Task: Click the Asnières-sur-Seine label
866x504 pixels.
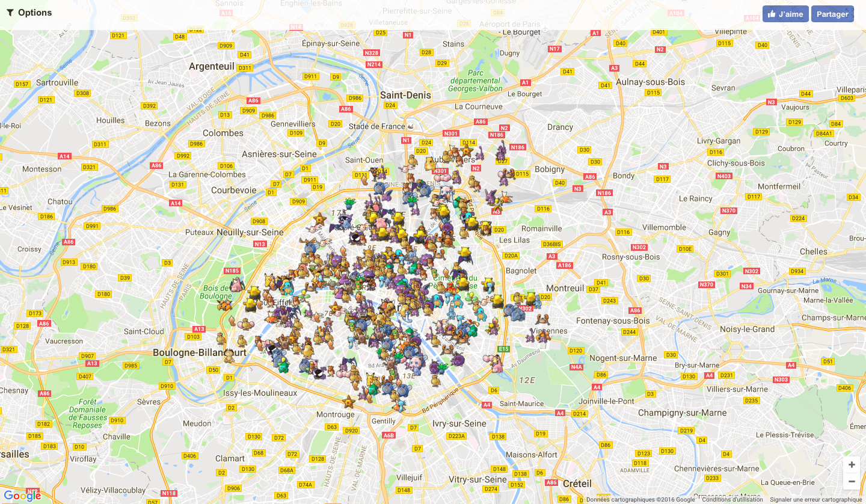Action: coord(279,154)
